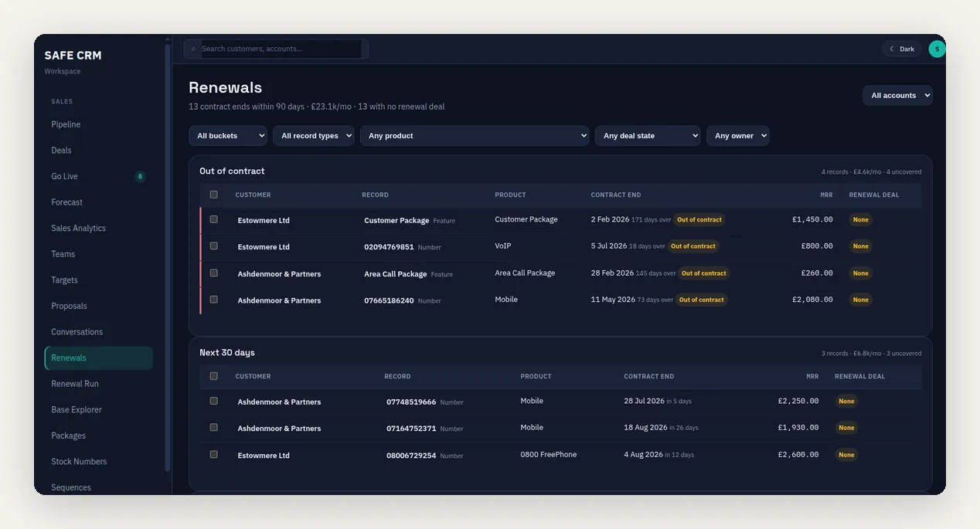Toggle the Dark theme button

tap(902, 49)
